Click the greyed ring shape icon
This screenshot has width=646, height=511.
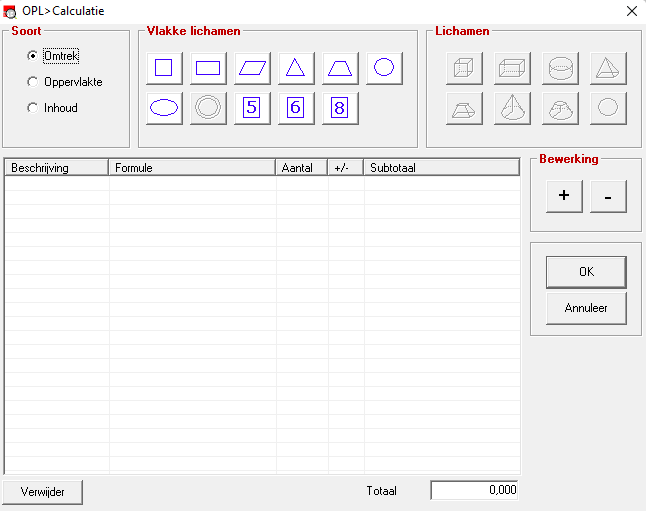point(208,108)
